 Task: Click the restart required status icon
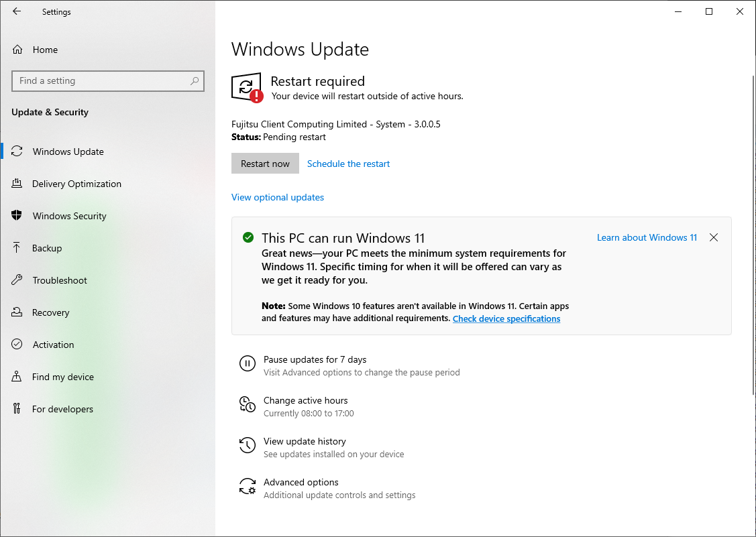click(x=247, y=88)
